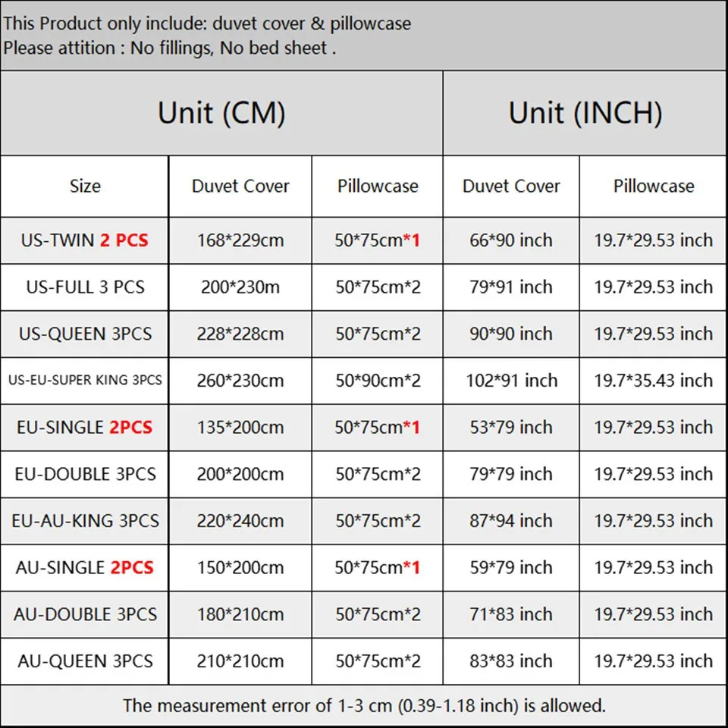728x728 pixels.
Task: Click the 19.7*35.43 inch pillowcase cell
Action: [x=653, y=381]
